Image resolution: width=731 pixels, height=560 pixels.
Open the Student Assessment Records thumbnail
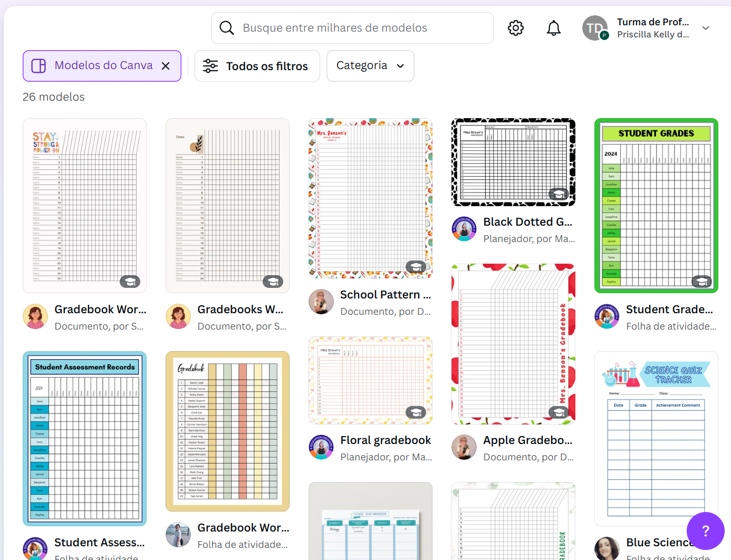pyautogui.click(x=85, y=439)
